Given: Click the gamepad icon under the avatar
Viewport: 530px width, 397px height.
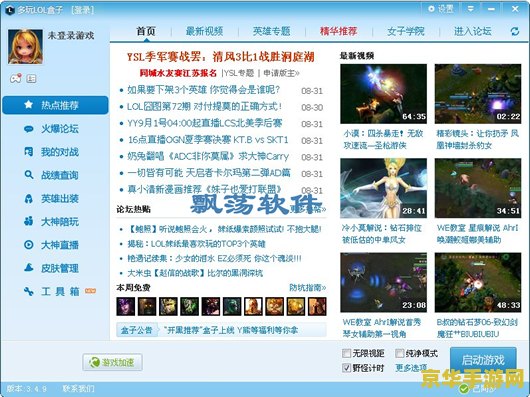Looking at the screenshot, I should pos(15,78).
